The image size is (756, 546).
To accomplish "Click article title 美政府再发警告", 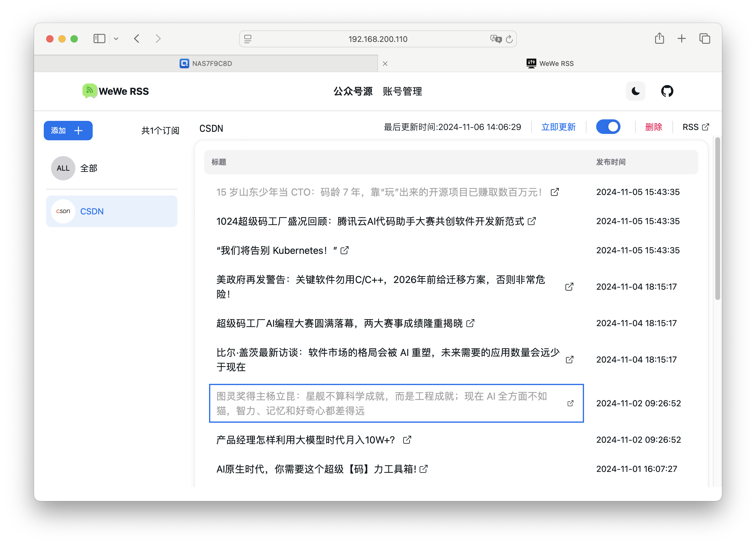I will click(x=381, y=287).
